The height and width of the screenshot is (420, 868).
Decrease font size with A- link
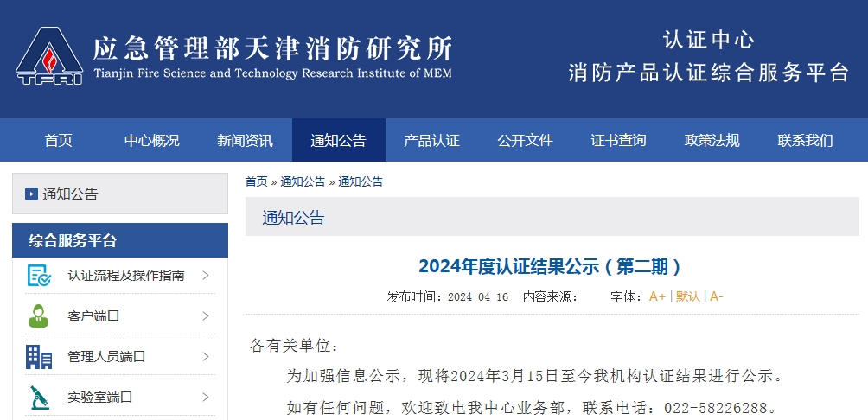(717, 296)
